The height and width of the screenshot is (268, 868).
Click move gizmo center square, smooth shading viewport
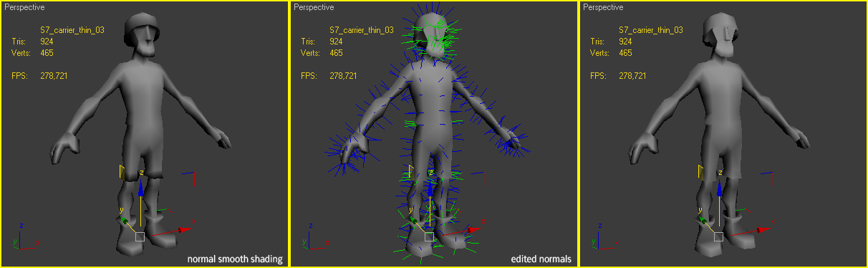pyautogui.click(x=140, y=236)
